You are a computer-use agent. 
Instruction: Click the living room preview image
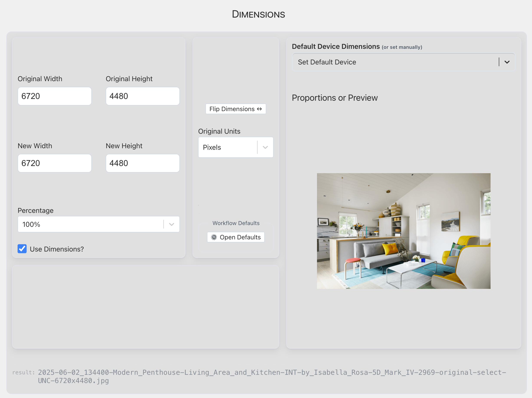(x=404, y=231)
